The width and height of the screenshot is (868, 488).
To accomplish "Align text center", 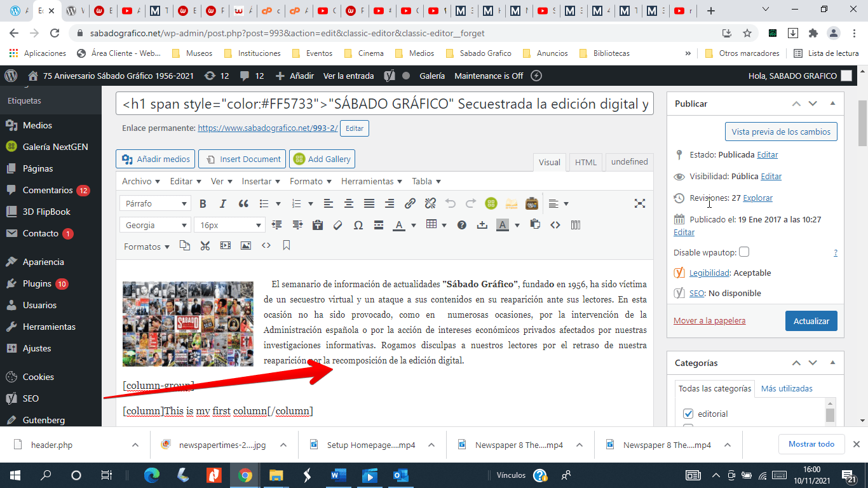I will (349, 204).
